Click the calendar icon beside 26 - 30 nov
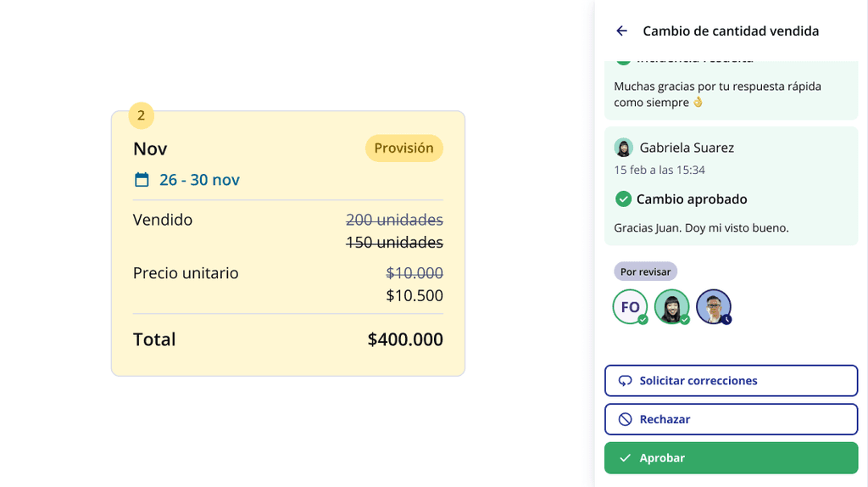This screenshot has width=868, height=487. 142,180
